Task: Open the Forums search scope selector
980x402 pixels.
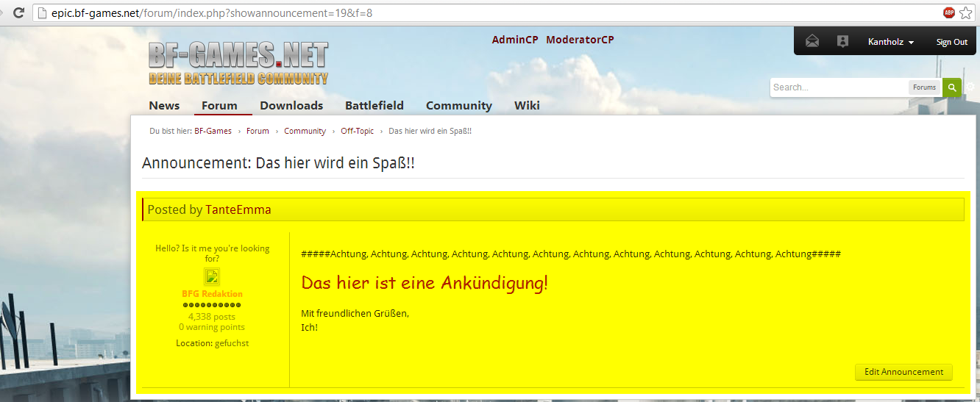Action: tap(924, 87)
